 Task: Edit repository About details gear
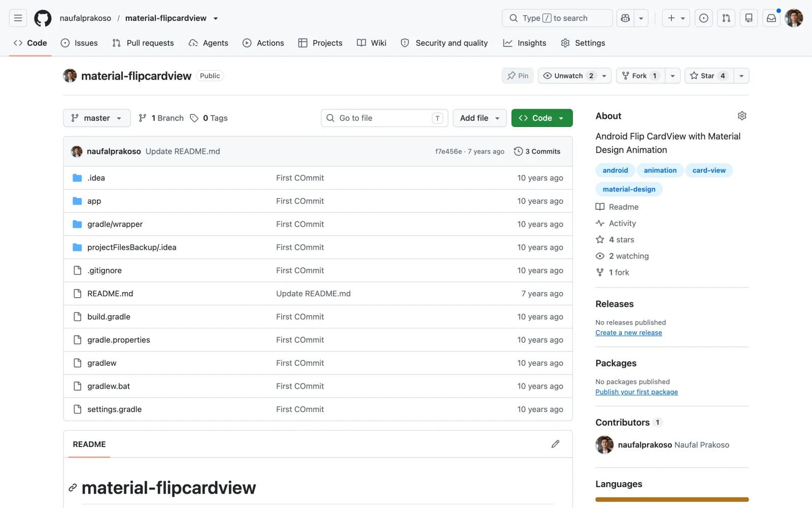point(742,116)
